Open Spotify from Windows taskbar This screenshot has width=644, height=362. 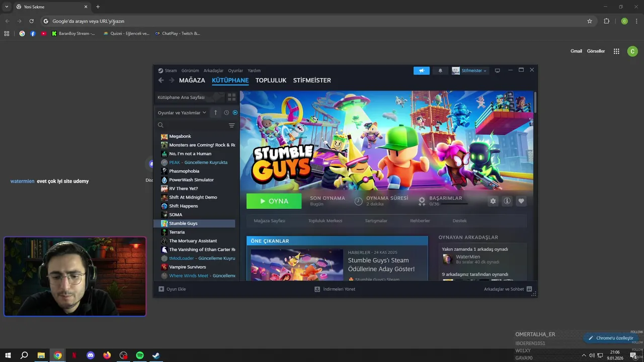pyautogui.click(x=140, y=355)
